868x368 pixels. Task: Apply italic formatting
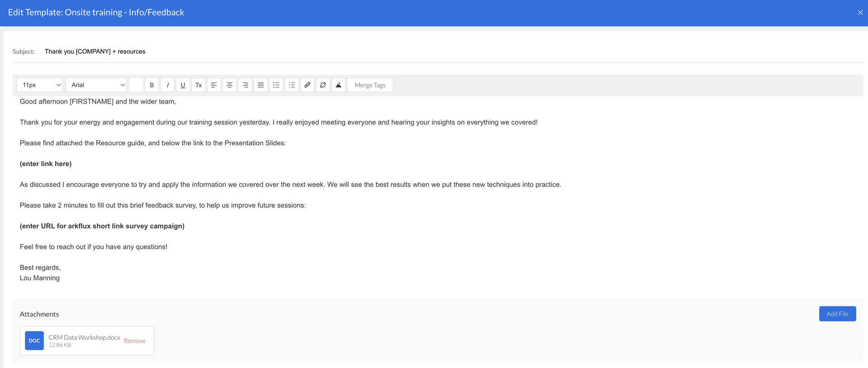(167, 85)
